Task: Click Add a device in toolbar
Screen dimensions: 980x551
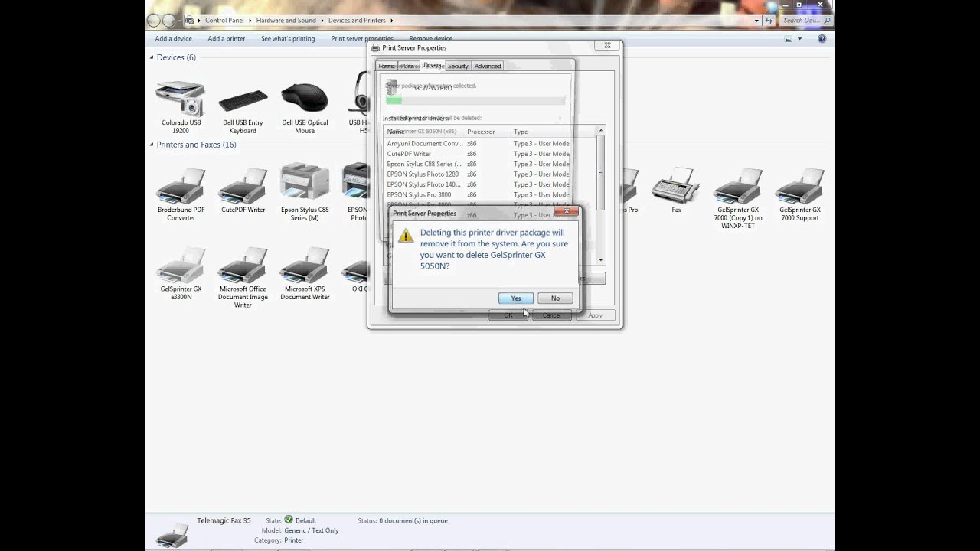Action: [x=173, y=38]
